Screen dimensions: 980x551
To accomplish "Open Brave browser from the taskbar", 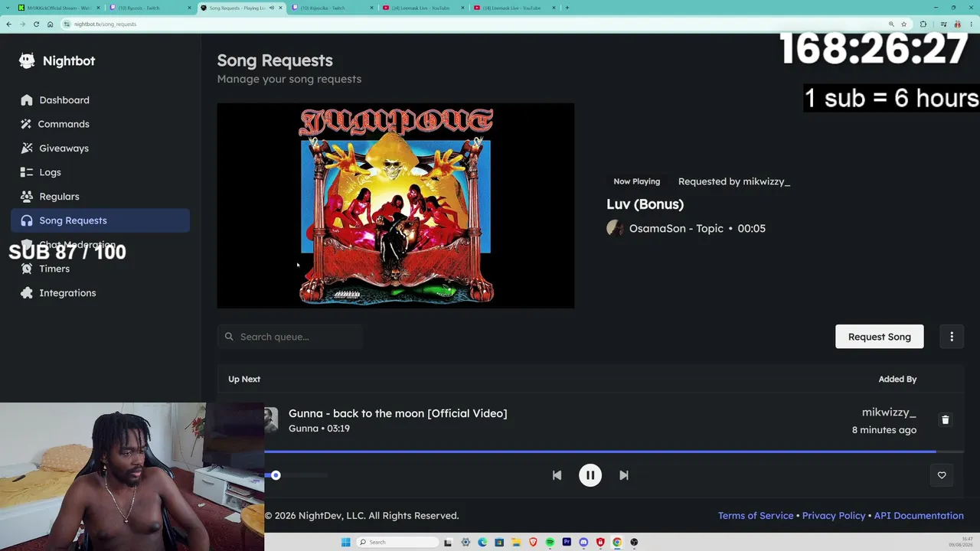I will coord(533,543).
